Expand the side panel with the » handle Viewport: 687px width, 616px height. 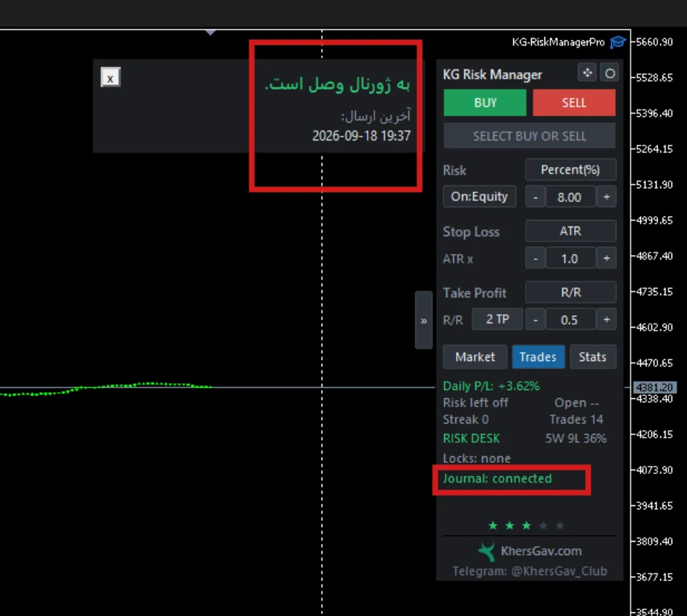pyautogui.click(x=423, y=320)
